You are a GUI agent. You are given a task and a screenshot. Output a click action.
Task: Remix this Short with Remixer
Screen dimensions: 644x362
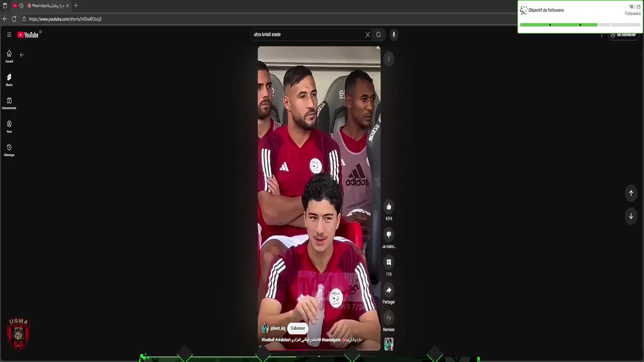[388, 318]
